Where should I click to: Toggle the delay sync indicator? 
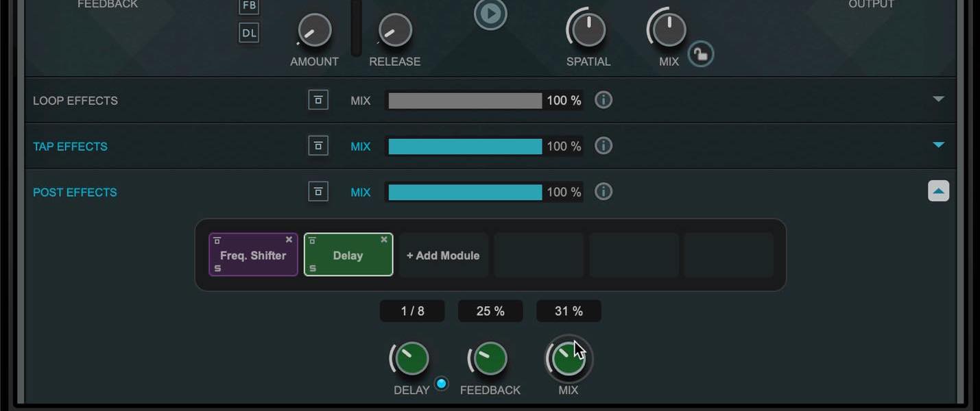442,384
